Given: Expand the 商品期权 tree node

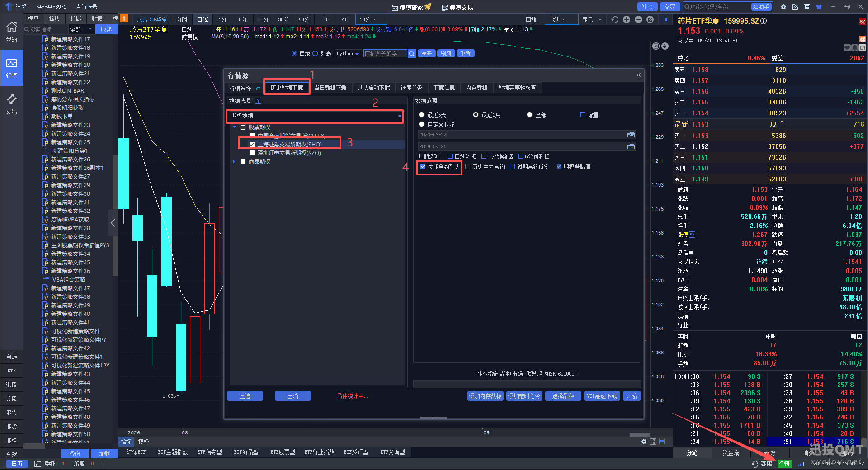Looking at the screenshot, I should 234,162.
